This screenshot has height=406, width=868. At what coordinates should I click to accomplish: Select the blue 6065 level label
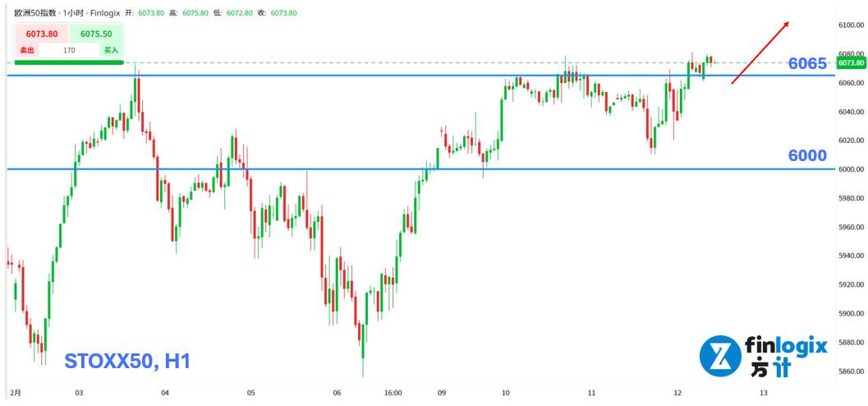[806, 63]
